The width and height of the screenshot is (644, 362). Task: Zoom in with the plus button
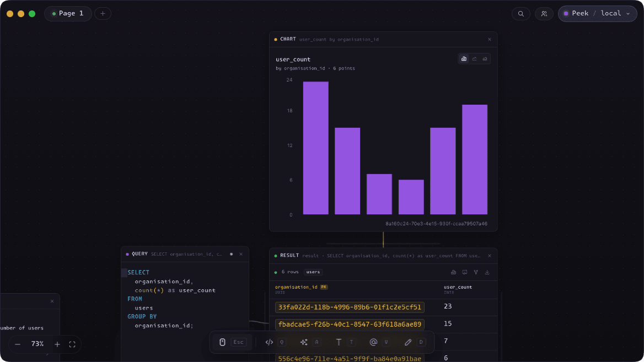[x=57, y=344]
